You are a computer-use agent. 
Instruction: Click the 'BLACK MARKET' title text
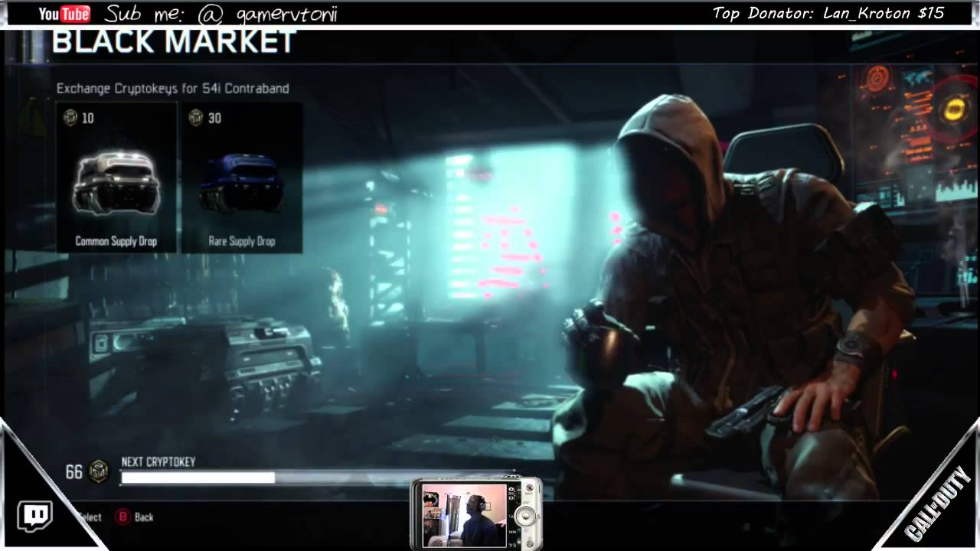[x=174, y=42]
